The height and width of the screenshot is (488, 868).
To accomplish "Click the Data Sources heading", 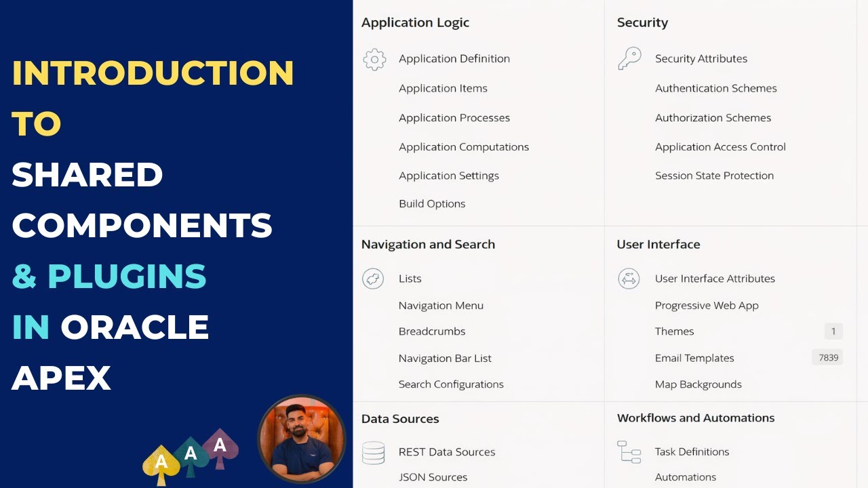I will point(400,419).
